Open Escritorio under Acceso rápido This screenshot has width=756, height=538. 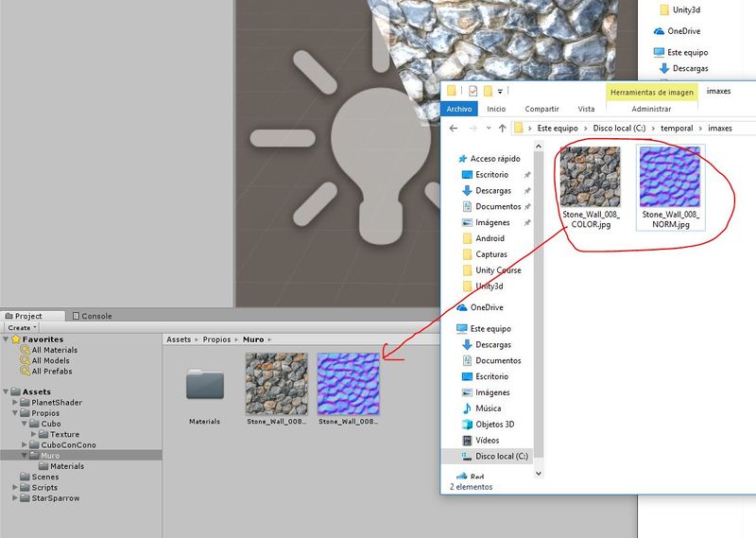point(491,174)
